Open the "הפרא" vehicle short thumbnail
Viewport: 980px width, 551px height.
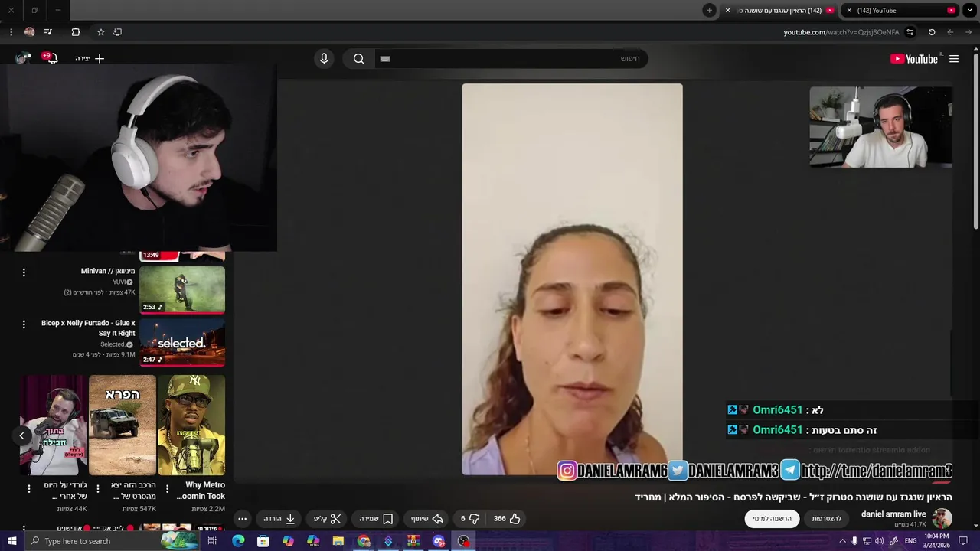point(122,425)
